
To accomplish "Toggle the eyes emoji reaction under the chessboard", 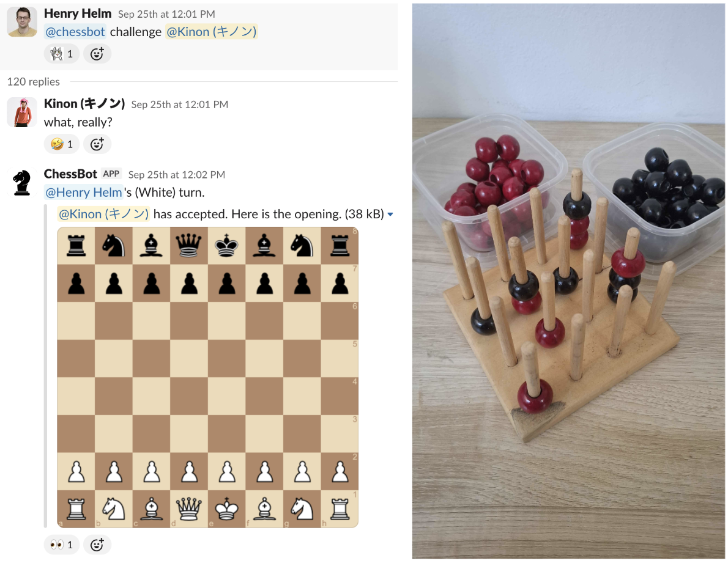I will 62,545.
